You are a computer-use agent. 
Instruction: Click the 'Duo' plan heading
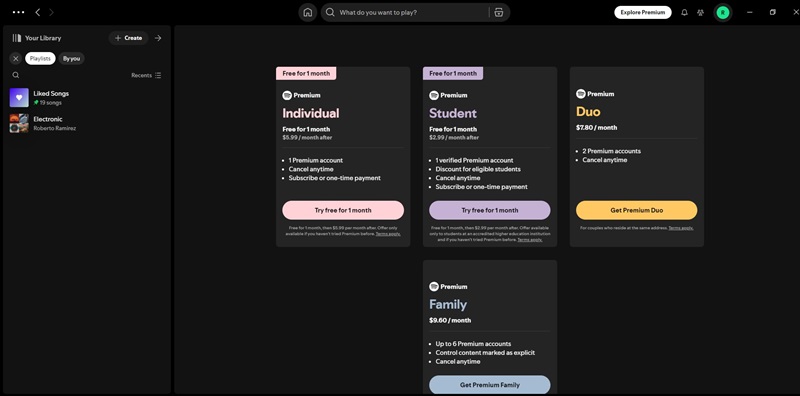[x=588, y=112]
